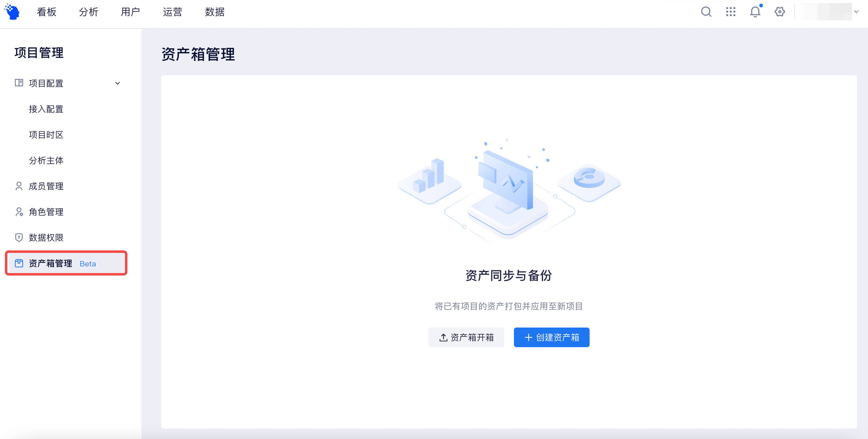Open the 分析 top menu
The width and height of the screenshot is (868, 439).
click(x=89, y=12)
